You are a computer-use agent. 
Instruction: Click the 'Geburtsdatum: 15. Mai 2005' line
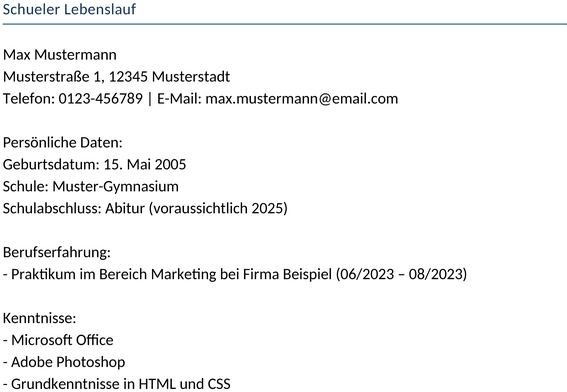pos(94,165)
